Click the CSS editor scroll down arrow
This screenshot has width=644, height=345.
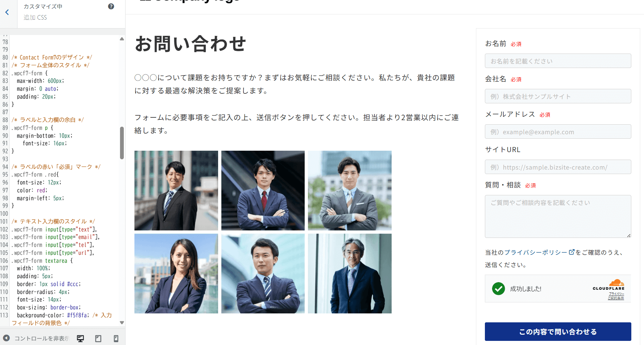tap(122, 323)
